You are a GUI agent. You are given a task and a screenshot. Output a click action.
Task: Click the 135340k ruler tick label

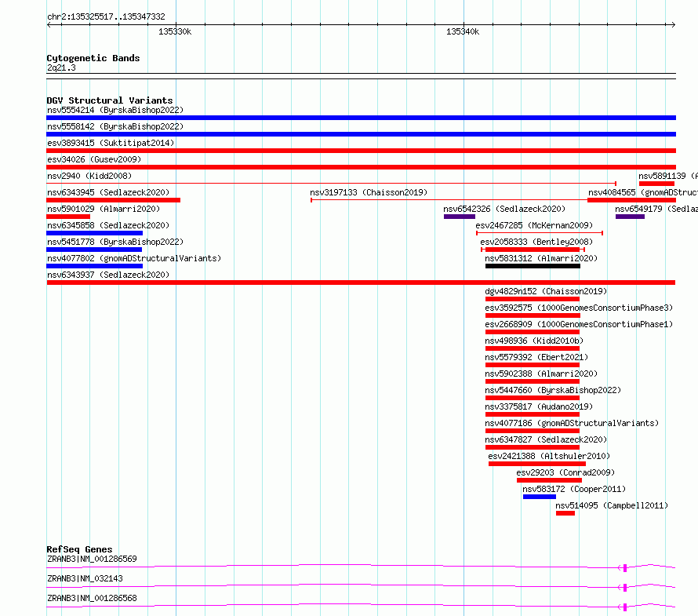coord(463,31)
